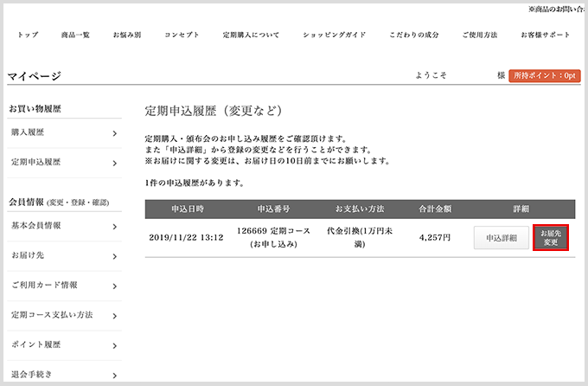588x386 pixels.
Task: Open 定期コース支払い方法 sidebar link
Action: tap(64, 315)
